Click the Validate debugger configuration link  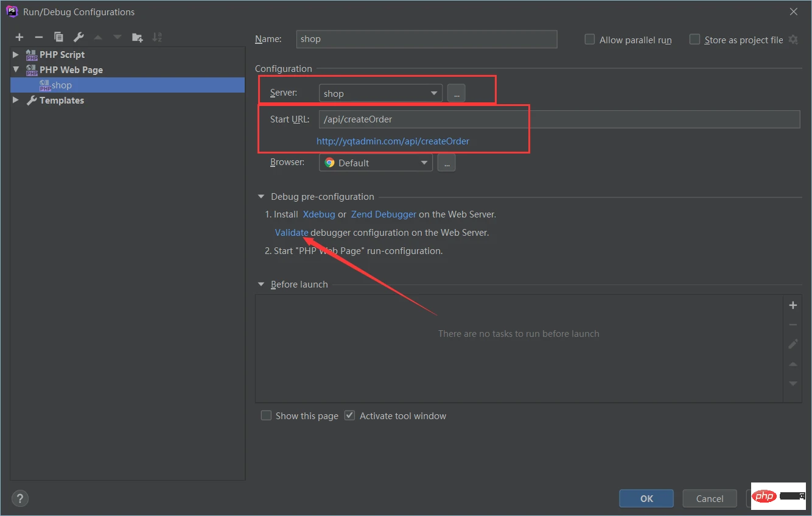292,232
